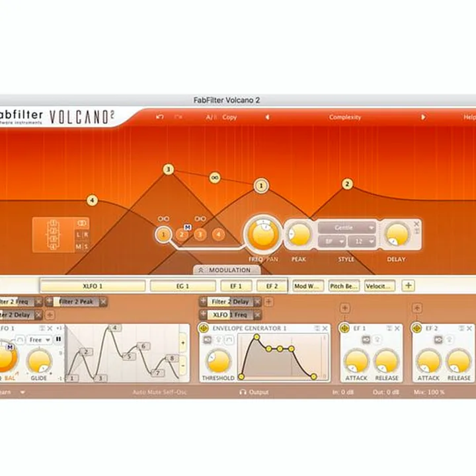The image size is (476, 476).
Task: Click the Envelope Generator 1 drag target
Action: coord(204,328)
